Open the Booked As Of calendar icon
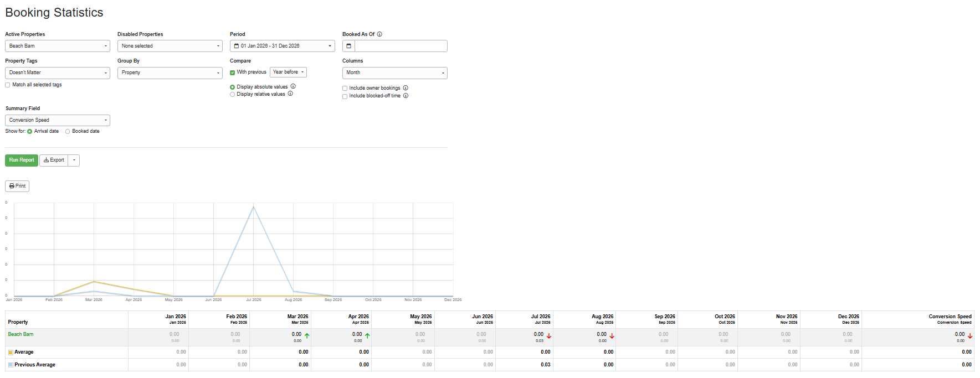Image resolution: width=980 pixels, height=378 pixels. tap(348, 46)
